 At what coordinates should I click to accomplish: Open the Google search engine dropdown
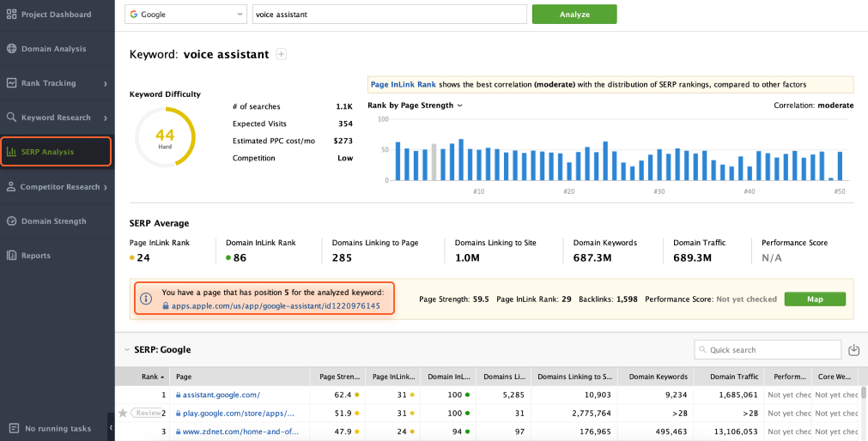tap(185, 15)
